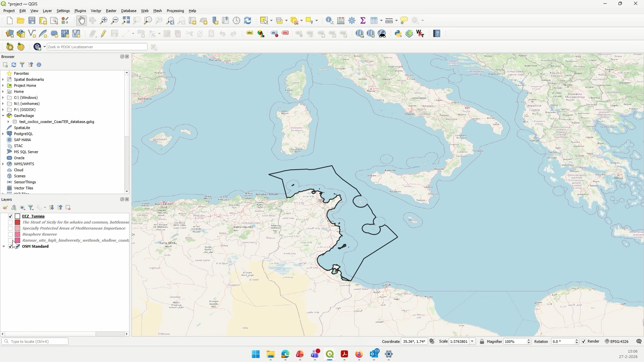The width and height of the screenshot is (644, 362).
Task: Open the Project menu
Action: tap(9, 11)
